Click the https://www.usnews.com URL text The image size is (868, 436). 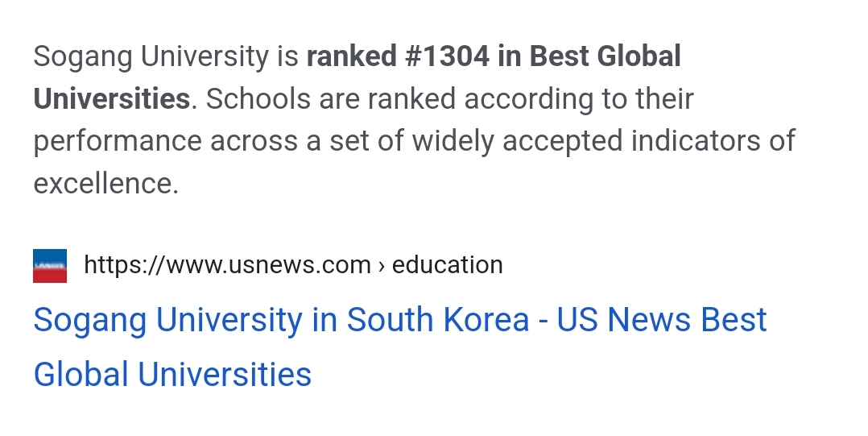pos(227,265)
